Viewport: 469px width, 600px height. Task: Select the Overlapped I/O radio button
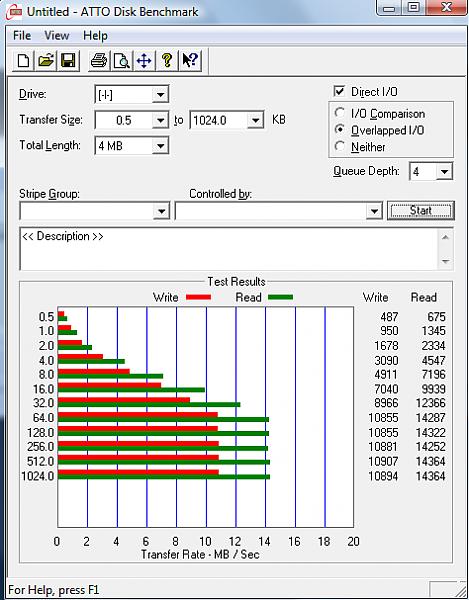339,130
